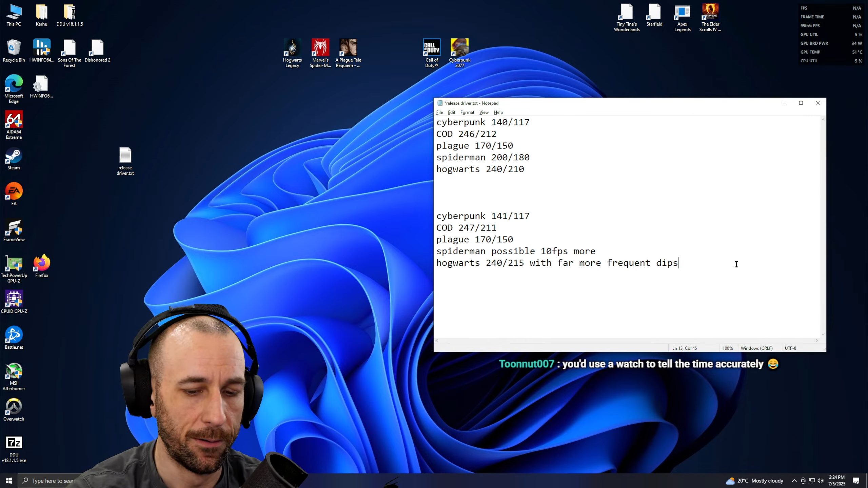868x488 pixels.
Task: Open Notepad File menu
Action: 439,112
